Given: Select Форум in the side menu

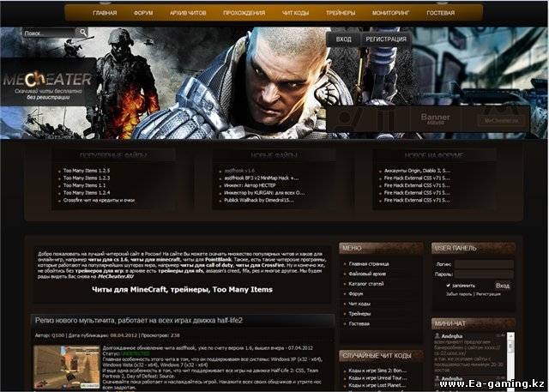Looking at the screenshot, I should [356, 294].
